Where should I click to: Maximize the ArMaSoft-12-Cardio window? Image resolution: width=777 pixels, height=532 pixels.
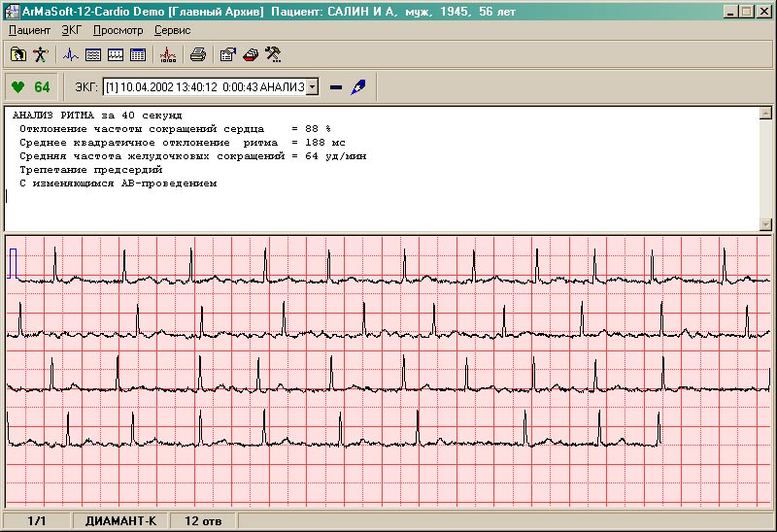(x=746, y=12)
